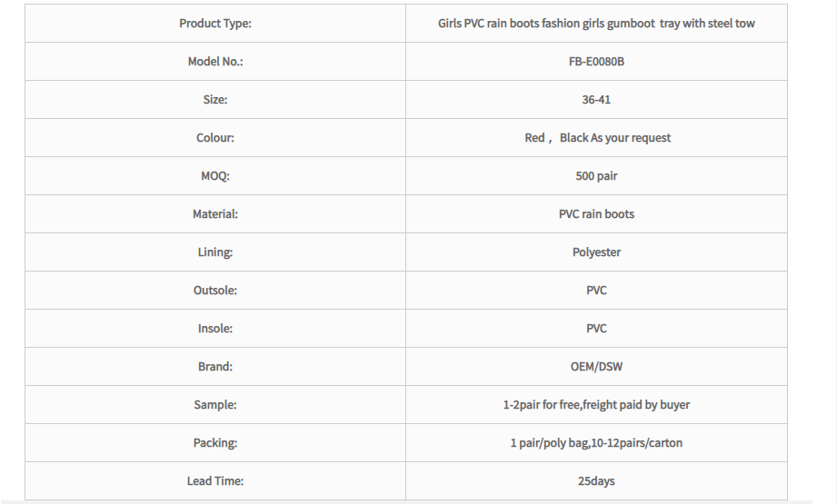This screenshot has width=837, height=504.
Task: Click the Sample row free pair text
Action: (x=596, y=405)
